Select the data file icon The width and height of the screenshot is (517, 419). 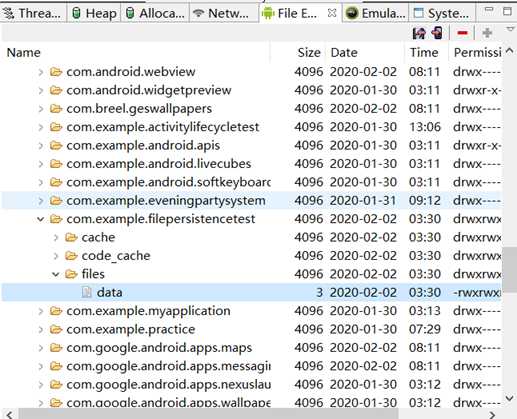point(86,292)
